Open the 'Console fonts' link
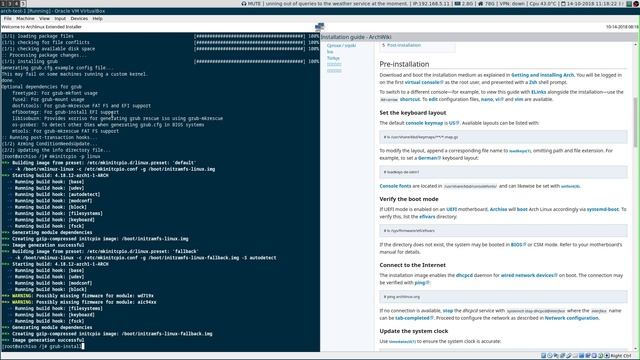The image size is (640, 360). click(395, 186)
